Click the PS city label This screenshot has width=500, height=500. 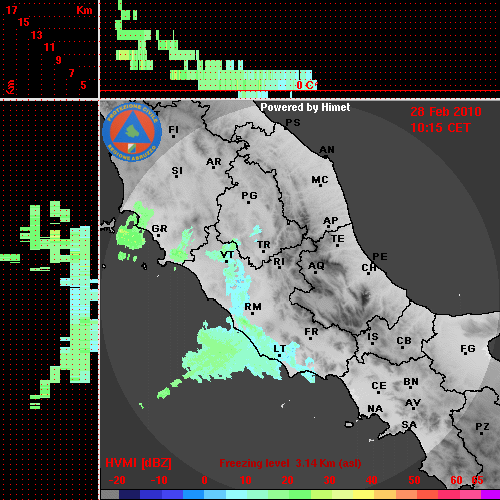tap(293, 123)
